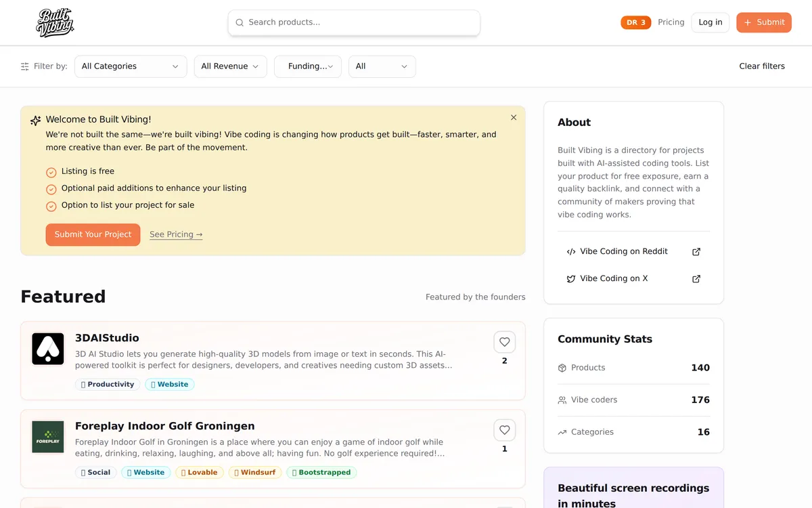Click 'Featured by the founders' text

pyautogui.click(x=476, y=297)
